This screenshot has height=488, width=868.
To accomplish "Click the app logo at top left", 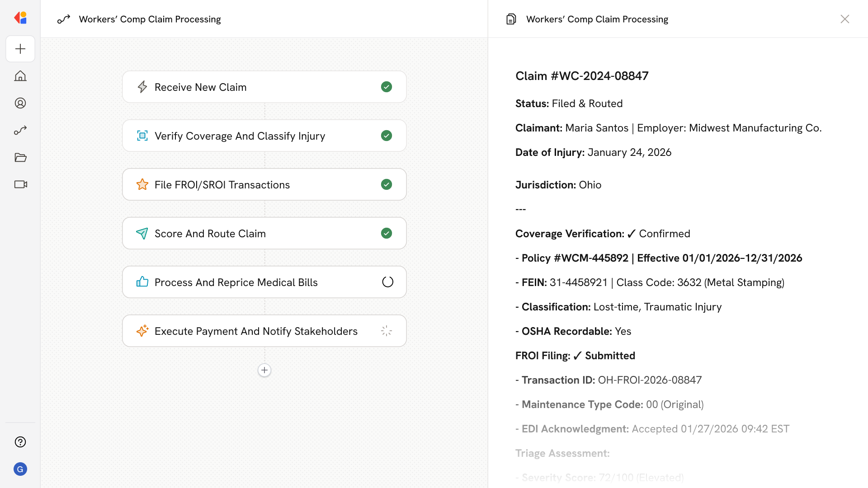I will [x=20, y=18].
